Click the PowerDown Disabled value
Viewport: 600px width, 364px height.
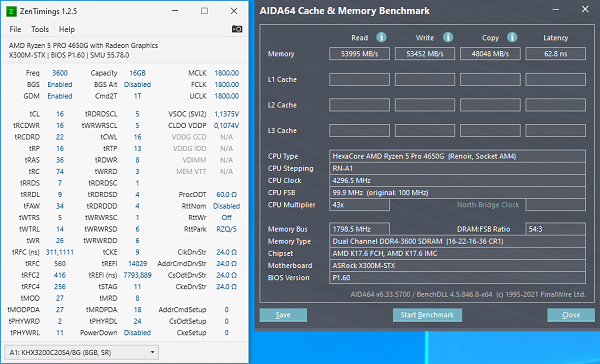(137, 333)
